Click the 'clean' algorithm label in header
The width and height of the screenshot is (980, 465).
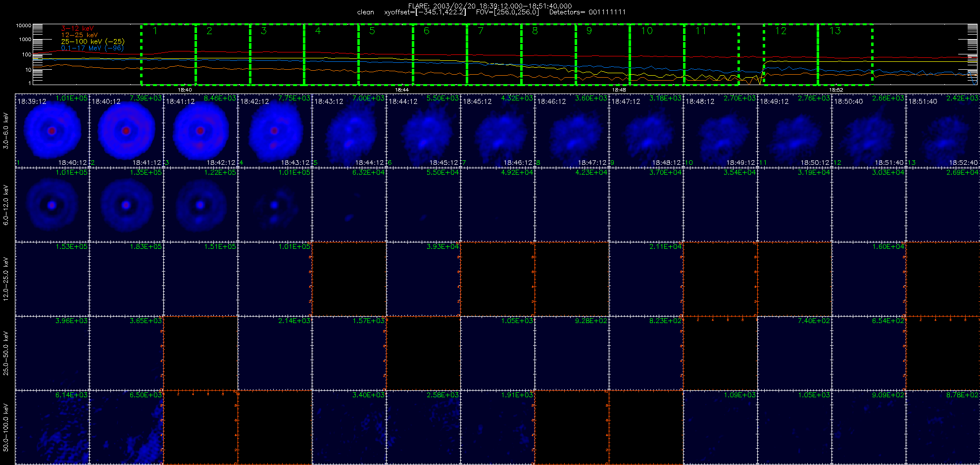[x=366, y=12]
